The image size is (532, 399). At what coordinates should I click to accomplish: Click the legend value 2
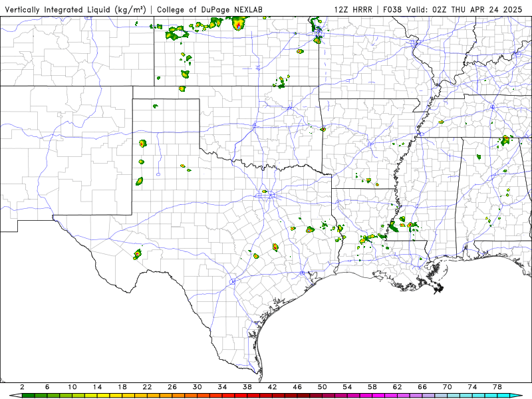point(22,387)
